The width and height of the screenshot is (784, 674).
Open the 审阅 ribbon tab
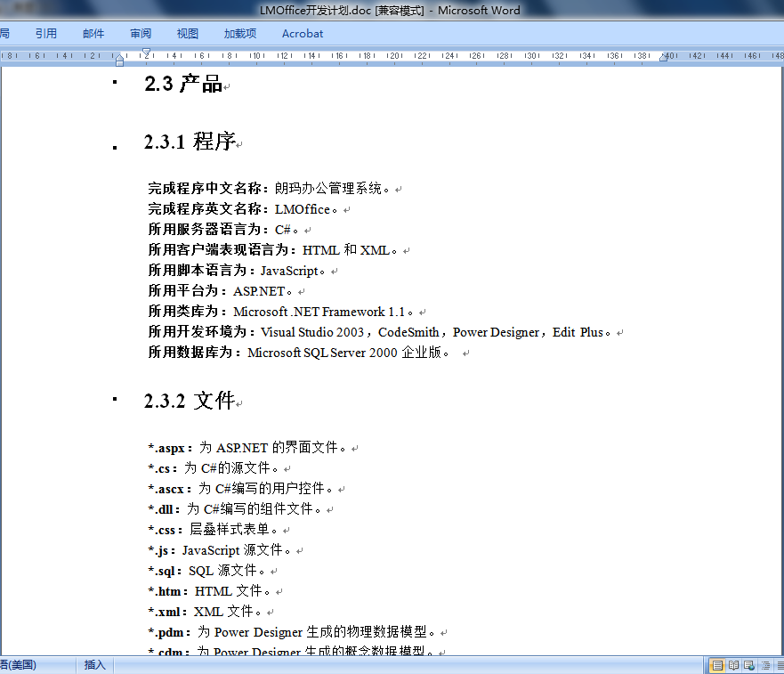pyautogui.click(x=141, y=34)
